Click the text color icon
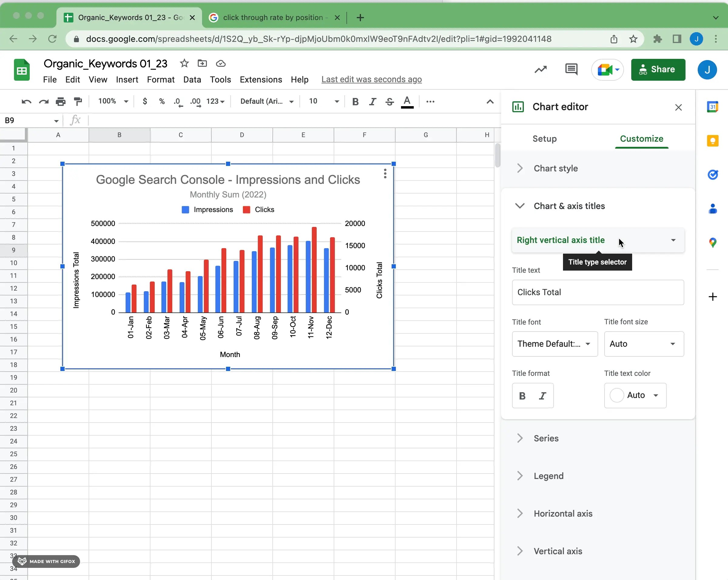 coord(407,101)
